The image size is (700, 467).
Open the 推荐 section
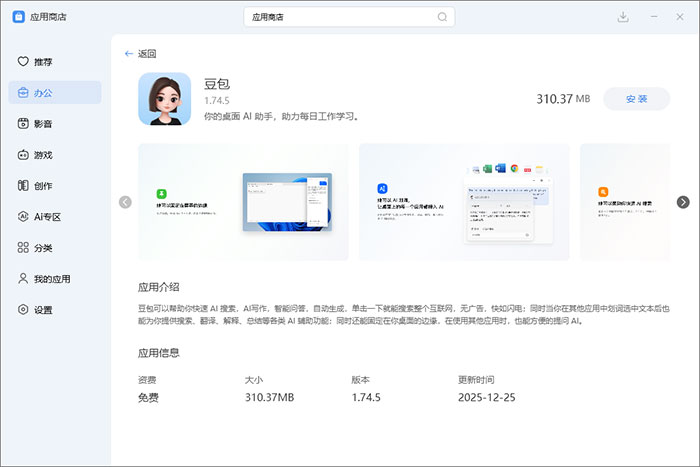pos(55,62)
